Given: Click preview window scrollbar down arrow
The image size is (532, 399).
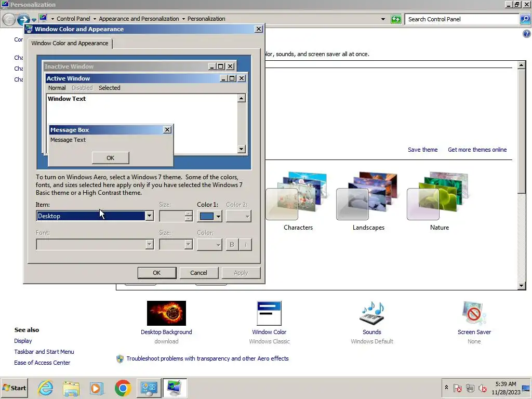Looking at the screenshot, I should (x=242, y=149).
